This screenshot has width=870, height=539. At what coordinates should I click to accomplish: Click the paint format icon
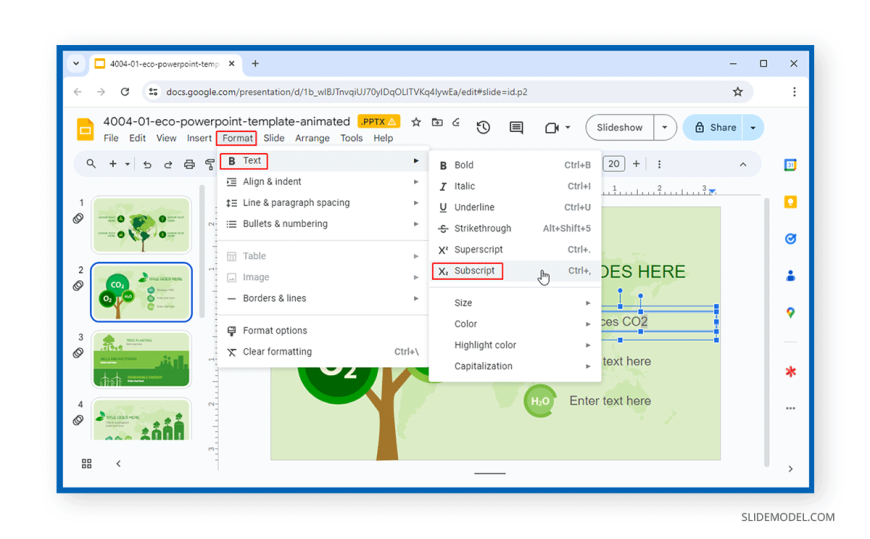(x=209, y=165)
